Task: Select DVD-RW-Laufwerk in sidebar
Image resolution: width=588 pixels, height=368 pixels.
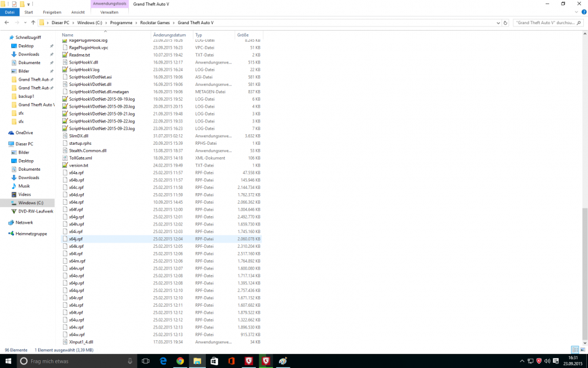Action: [x=36, y=211]
